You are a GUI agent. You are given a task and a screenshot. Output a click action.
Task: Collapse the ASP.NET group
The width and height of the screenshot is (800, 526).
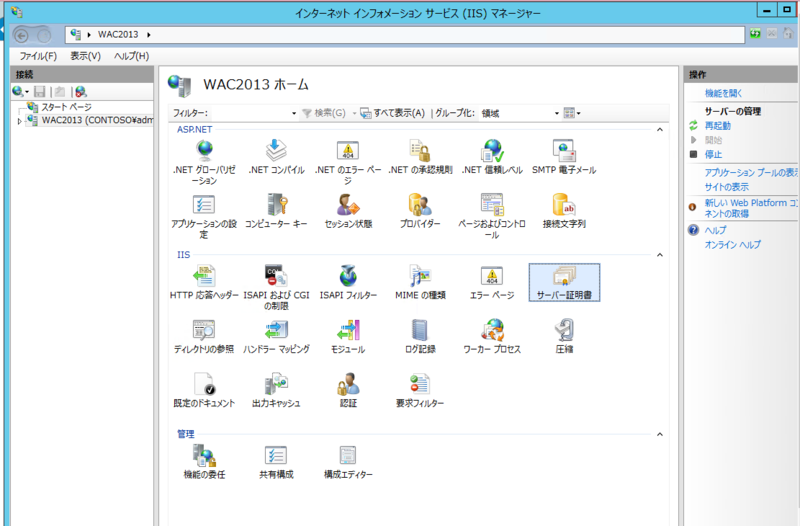coord(660,130)
